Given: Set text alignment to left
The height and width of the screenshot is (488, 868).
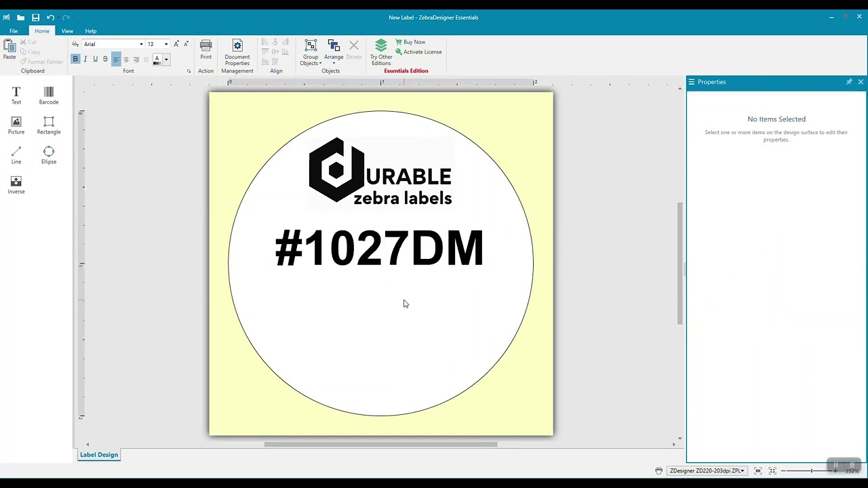Looking at the screenshot, I should coord(116,59).
